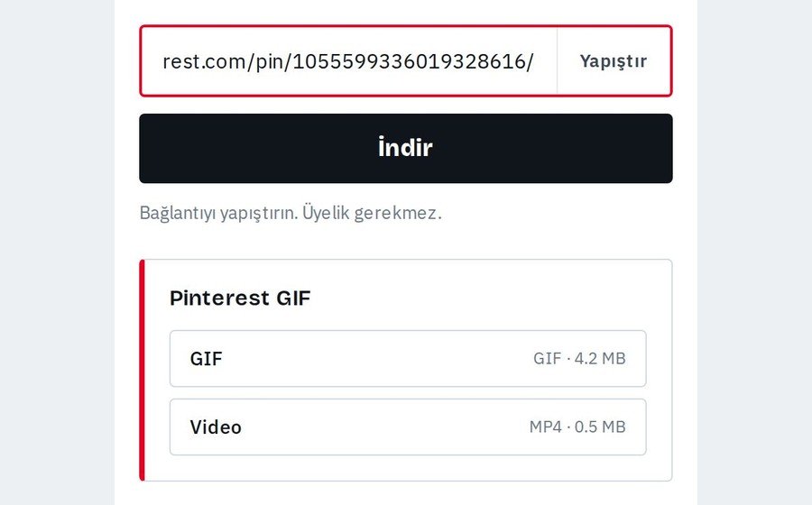Screen dimensions: 812x505
Task: Click the red accent bar on the results card
Action: coord(142,370)
